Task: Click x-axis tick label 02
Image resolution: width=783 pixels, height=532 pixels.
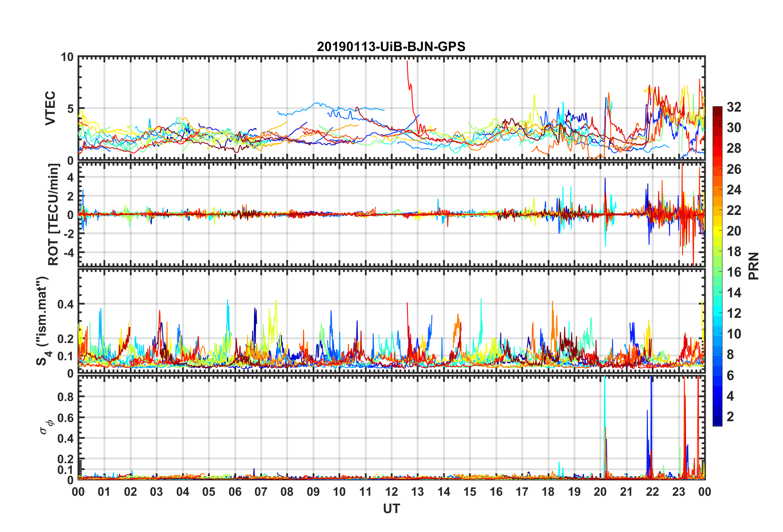Action: (x=130, y=492)
